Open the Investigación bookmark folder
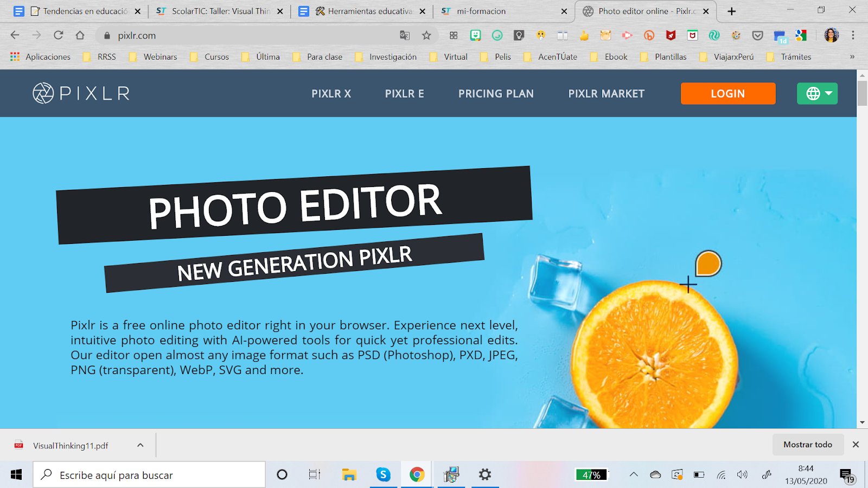This screenshot has width=868, height=488. click(386, 56)
